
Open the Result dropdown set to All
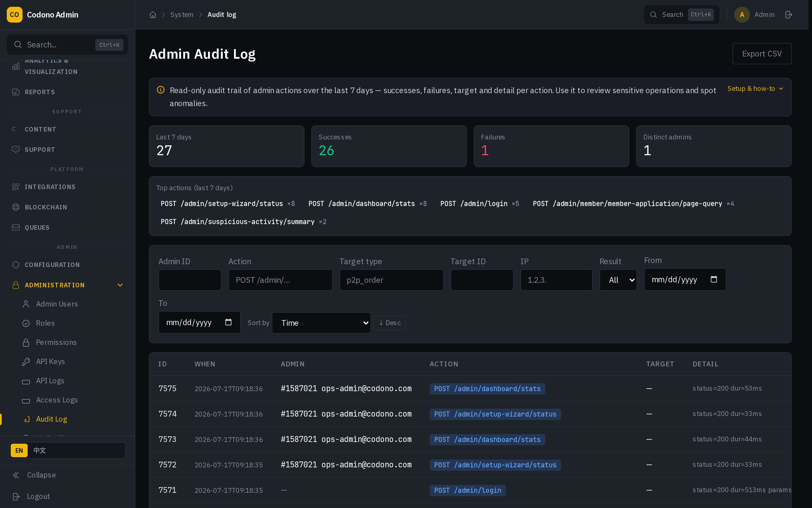(618, 280)
